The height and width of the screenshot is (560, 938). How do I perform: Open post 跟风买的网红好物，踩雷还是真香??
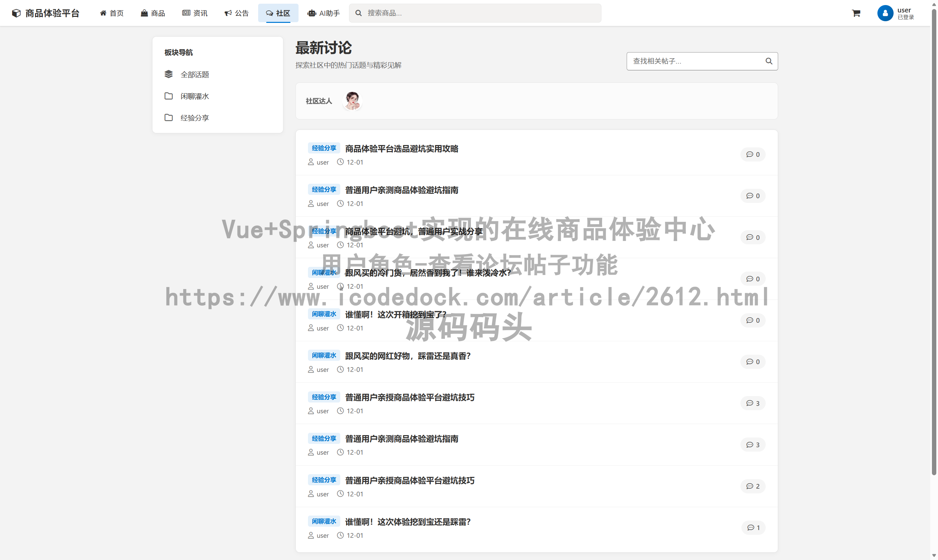[408, 356]
